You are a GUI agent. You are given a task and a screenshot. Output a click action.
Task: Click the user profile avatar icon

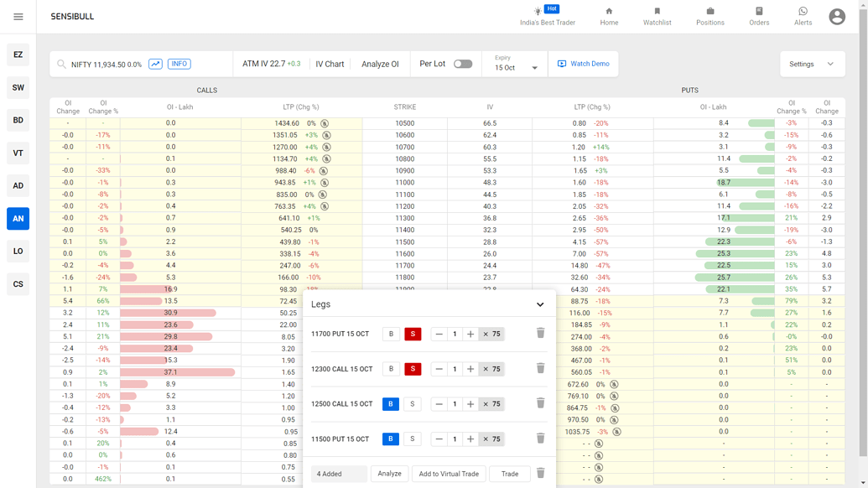[835, 16]
